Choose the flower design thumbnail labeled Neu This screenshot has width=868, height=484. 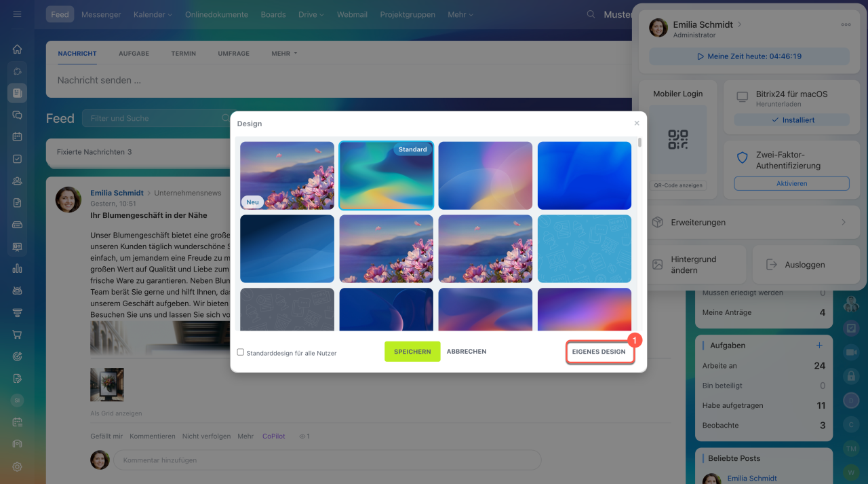[x=287, y=175]
